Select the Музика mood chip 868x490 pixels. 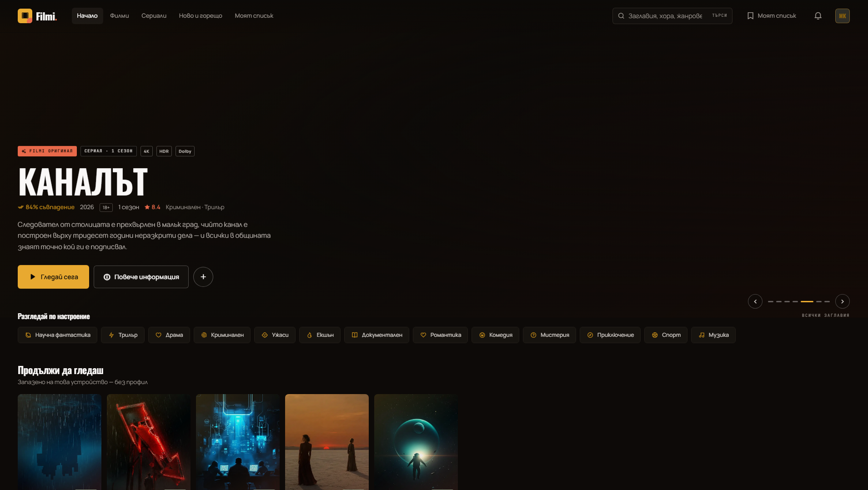pos(713,335)
